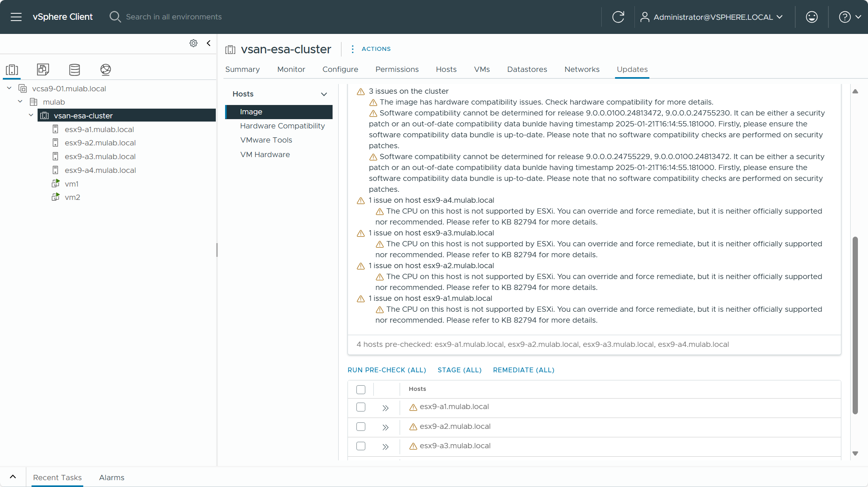Click the inventory settings gear icon
This screenshot has width=868, height=487.
click(x=194, y=43)
